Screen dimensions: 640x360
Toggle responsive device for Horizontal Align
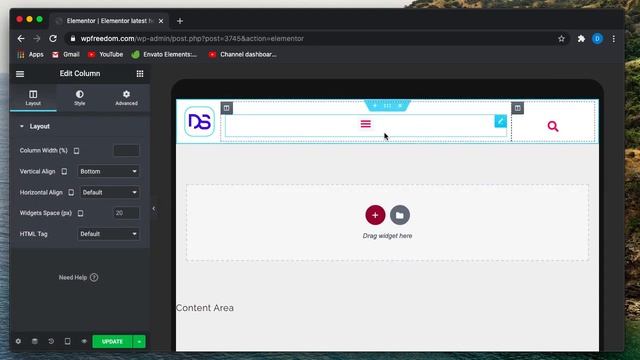pos(71,192)
